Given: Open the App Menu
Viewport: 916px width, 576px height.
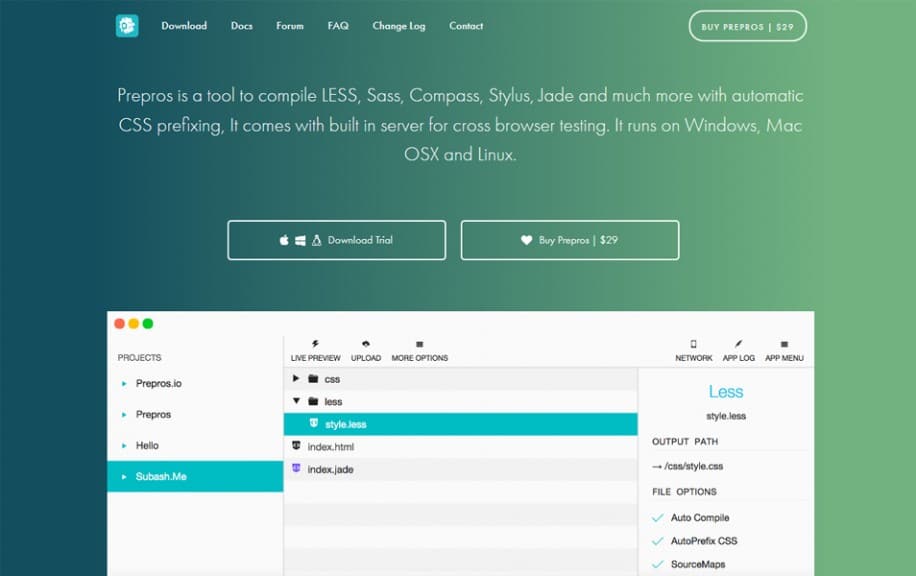Looking at the screenshot, I should (x=784, y=352).
